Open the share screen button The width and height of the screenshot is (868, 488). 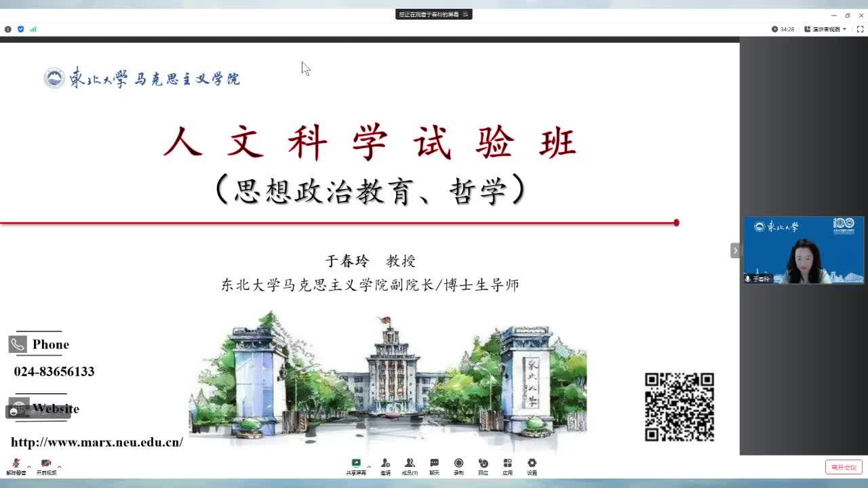tap(356, 466)
